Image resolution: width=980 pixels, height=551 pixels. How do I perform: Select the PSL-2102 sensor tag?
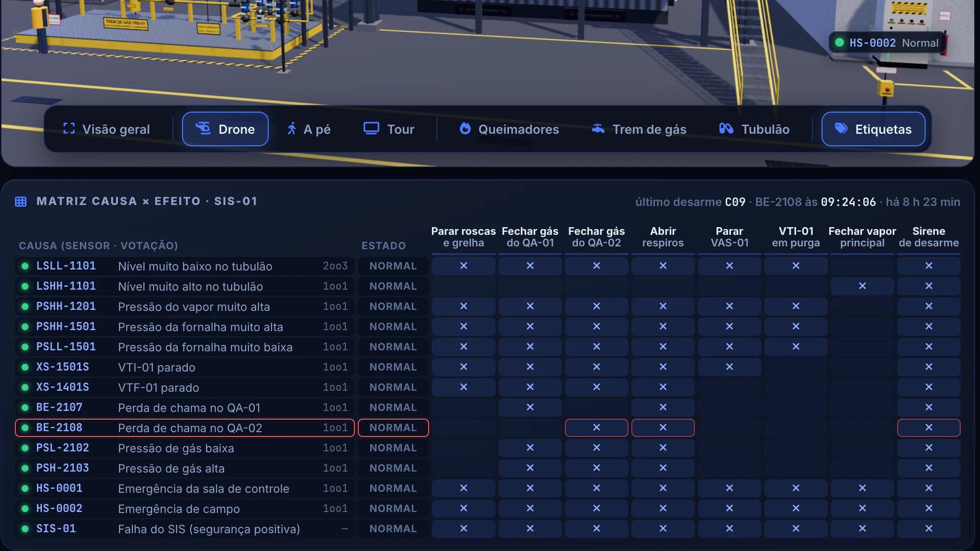click(63, 448)
